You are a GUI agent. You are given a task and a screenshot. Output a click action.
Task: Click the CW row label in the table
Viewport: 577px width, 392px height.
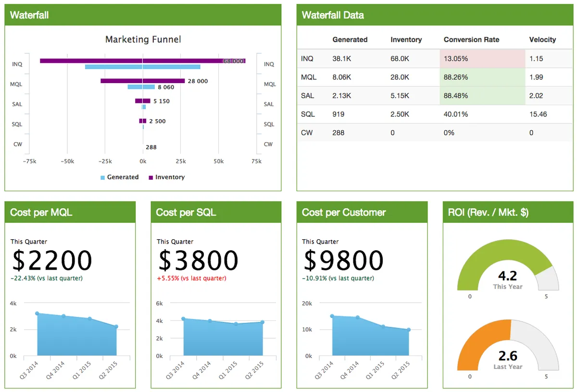[306, 133]
